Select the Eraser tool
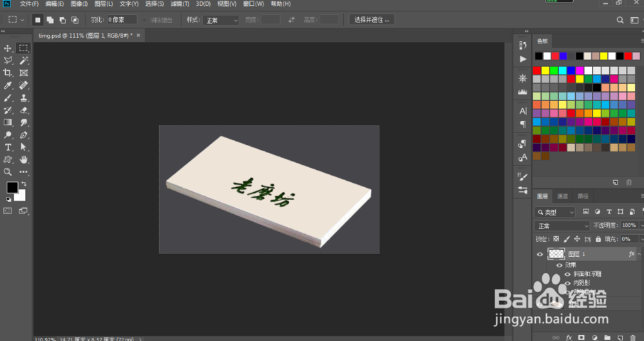Viewport: 644px width, 341px height. click(23, 111)
